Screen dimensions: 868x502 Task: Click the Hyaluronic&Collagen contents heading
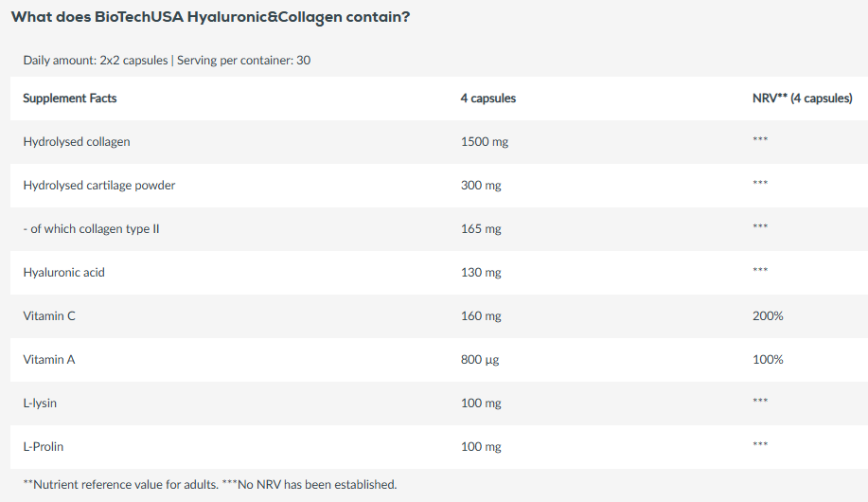[x=210, y=17]
